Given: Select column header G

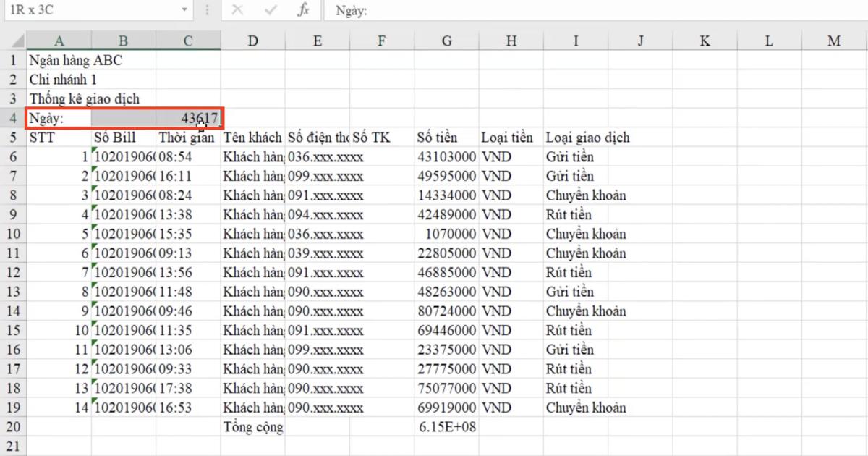Looking at the screenshot, I should point(446,41).
